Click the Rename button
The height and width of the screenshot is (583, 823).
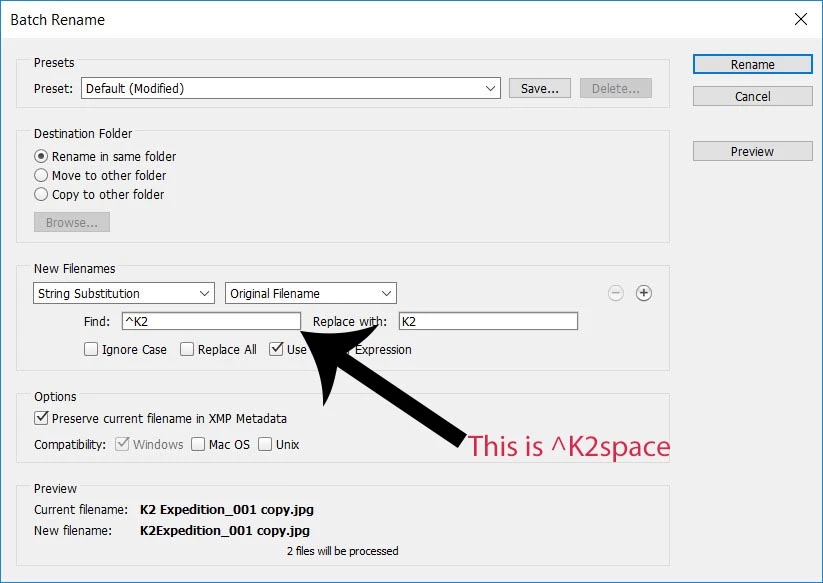click(753, 64)
